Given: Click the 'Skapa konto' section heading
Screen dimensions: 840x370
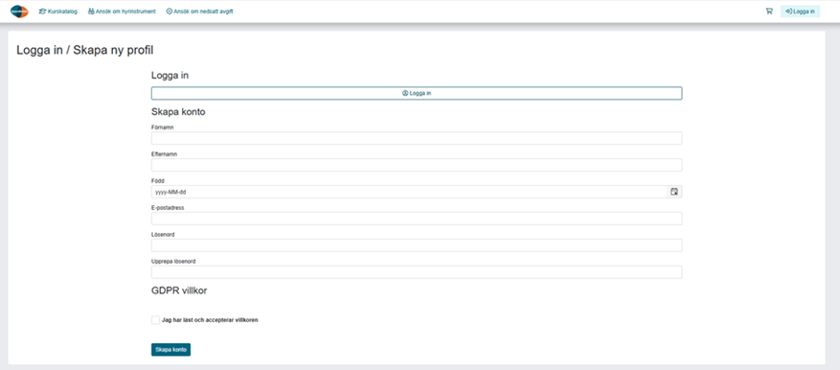Looking at the screenshot, I should pyautogui.click(x=178, y=112).
